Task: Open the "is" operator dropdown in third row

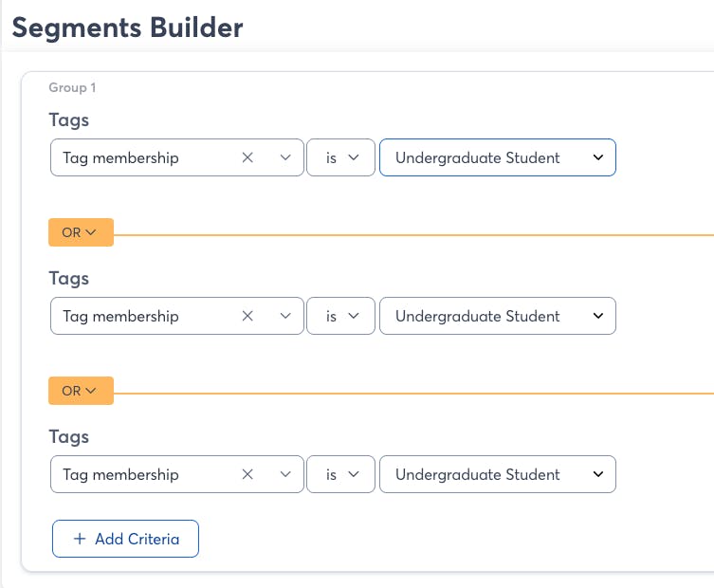Action: pyautogui.click(x=340, y=475)
